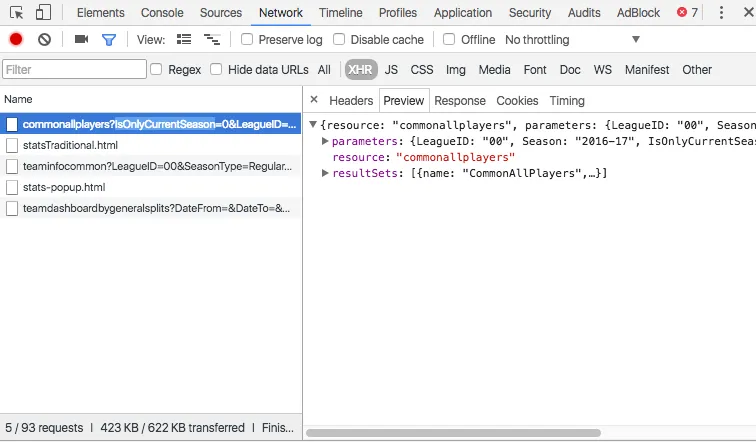Image resolution: width=756 pixels, height=442 pixels.
Task: Expand the resultSets array
Action: [x=325, y=173]
